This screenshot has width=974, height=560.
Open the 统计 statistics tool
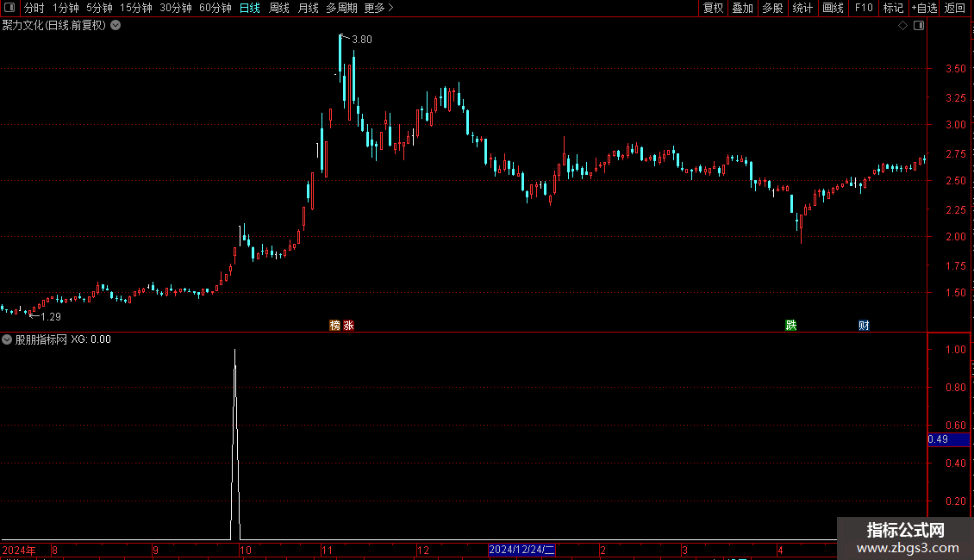pos(802,8)
